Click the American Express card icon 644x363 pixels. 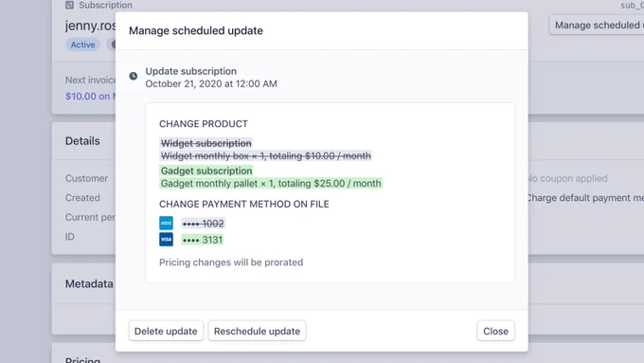pos(166,224)
